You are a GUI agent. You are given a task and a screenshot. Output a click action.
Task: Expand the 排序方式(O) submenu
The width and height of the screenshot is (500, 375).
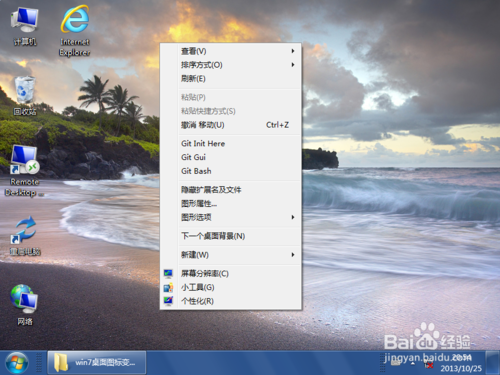231,65
